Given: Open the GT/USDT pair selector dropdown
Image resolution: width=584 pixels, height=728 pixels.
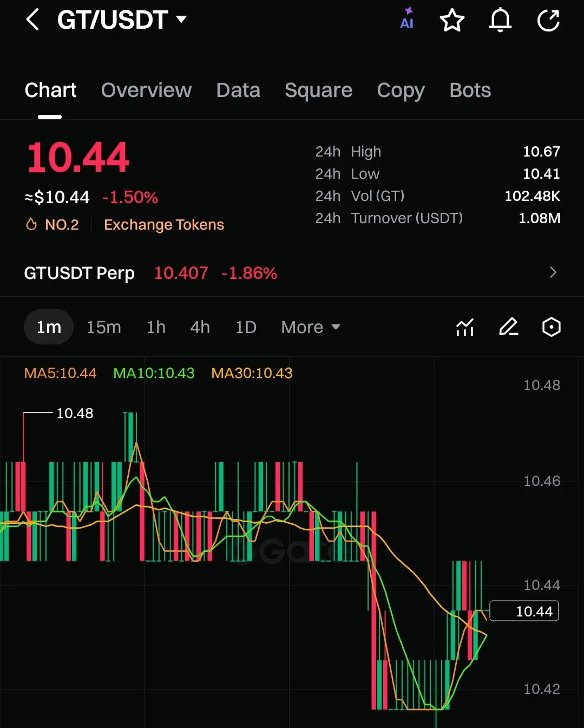Looking at the screenshot, I should click(122, 20).
